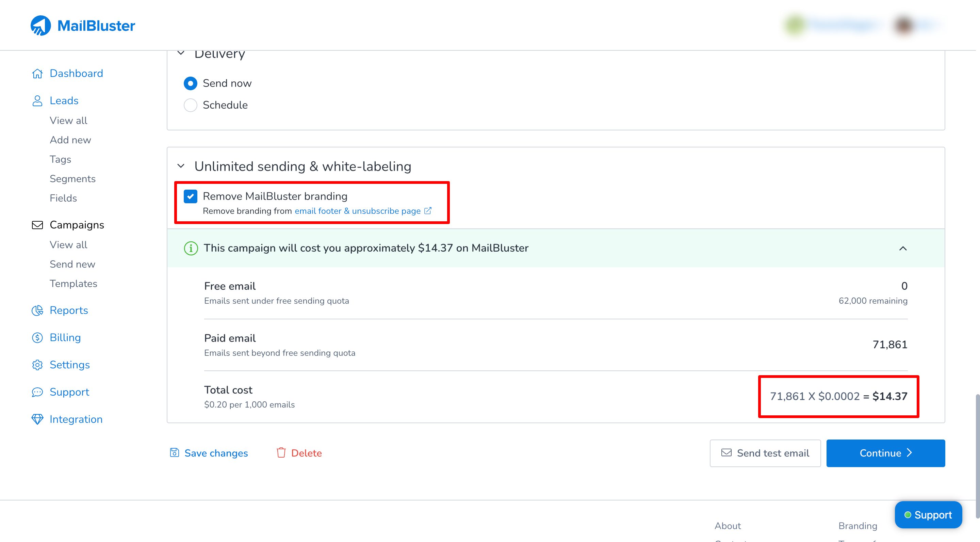Click the Integration diamond icon
The width and height of the screenshot is (980, 542).
(x=37, y=419)
